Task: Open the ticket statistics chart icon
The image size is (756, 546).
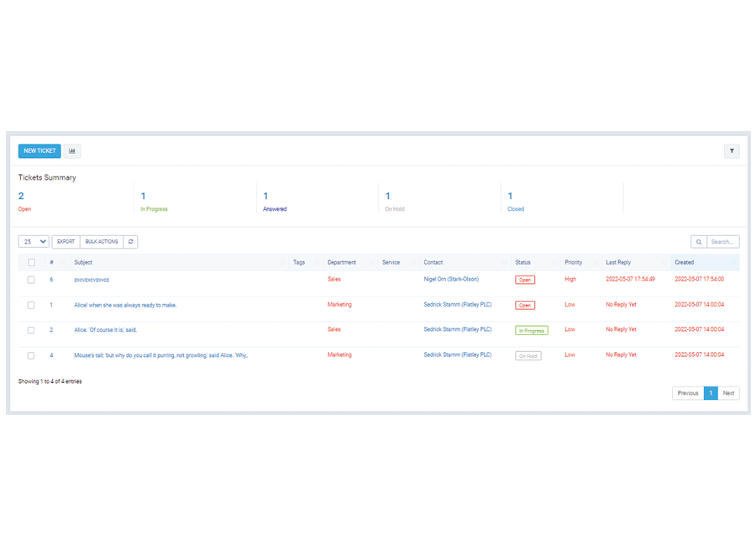Action: (72, 151)
